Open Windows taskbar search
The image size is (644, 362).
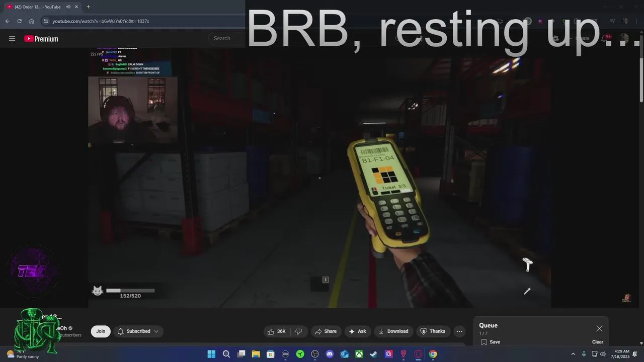226,354
